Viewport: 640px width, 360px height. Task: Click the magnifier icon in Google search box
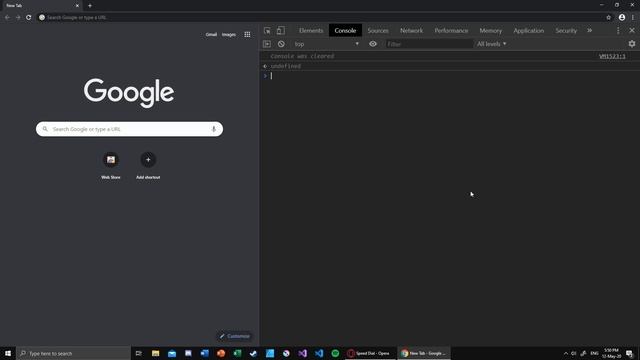(x=45, y=129)
